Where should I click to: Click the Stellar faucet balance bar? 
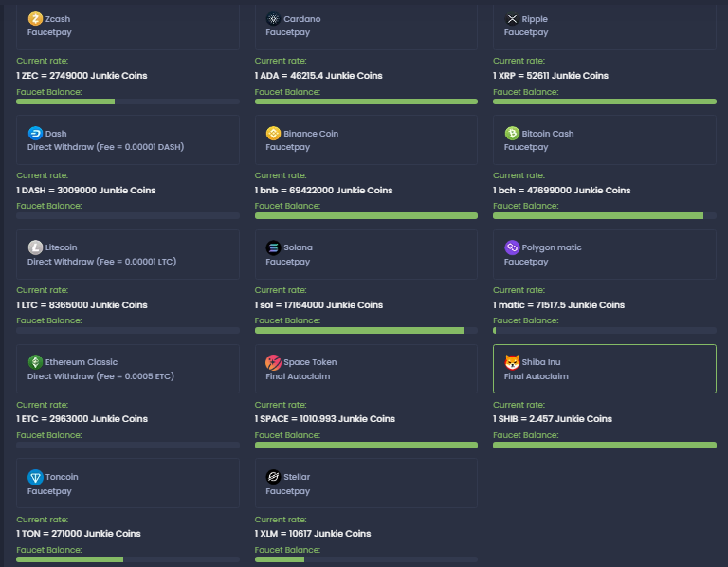(366, 559)
